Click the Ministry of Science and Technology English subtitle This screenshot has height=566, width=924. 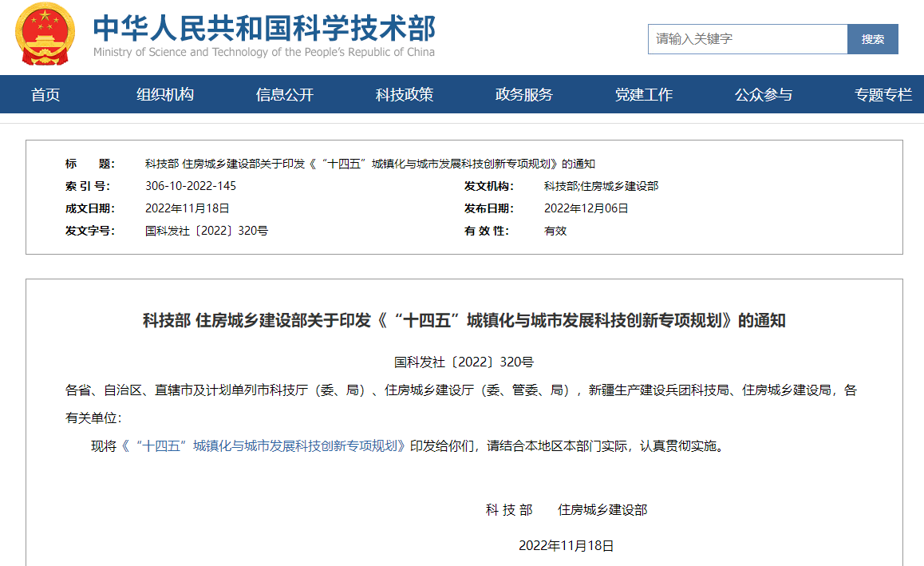264,52
